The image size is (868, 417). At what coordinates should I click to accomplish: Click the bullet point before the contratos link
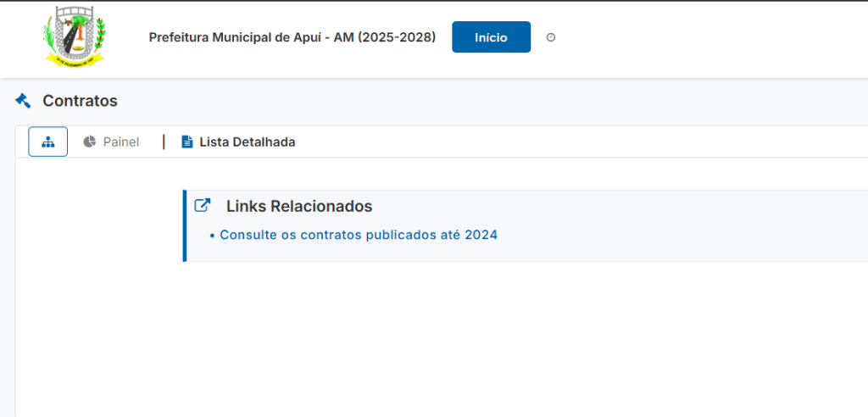coord(212,236)
